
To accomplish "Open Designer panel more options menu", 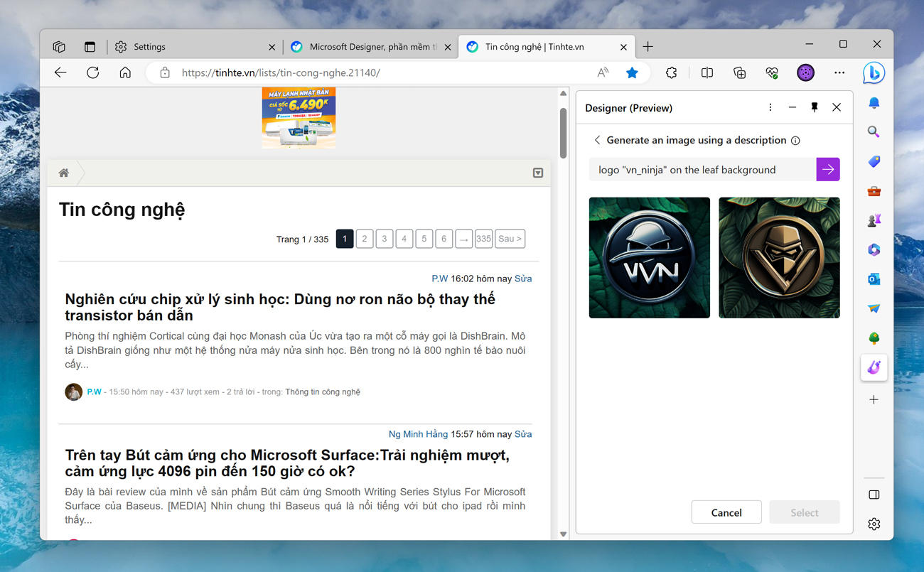I will click(770, 107).
